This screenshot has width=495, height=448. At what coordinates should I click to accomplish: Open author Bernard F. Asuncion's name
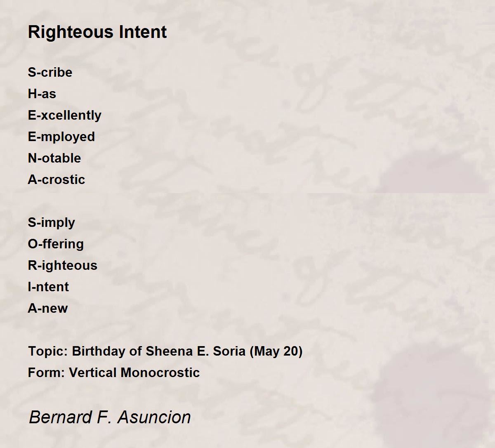pos(110,417)
